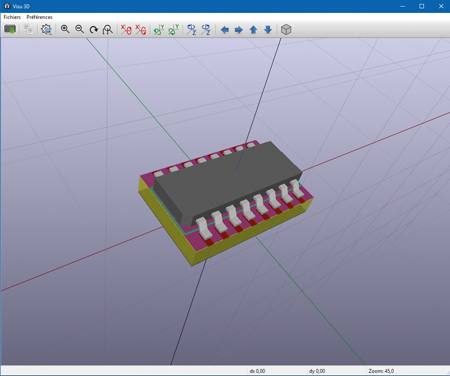
Task: Zoom in with magnifier plus
Action: pyautogui.click(x=65, y=29)
